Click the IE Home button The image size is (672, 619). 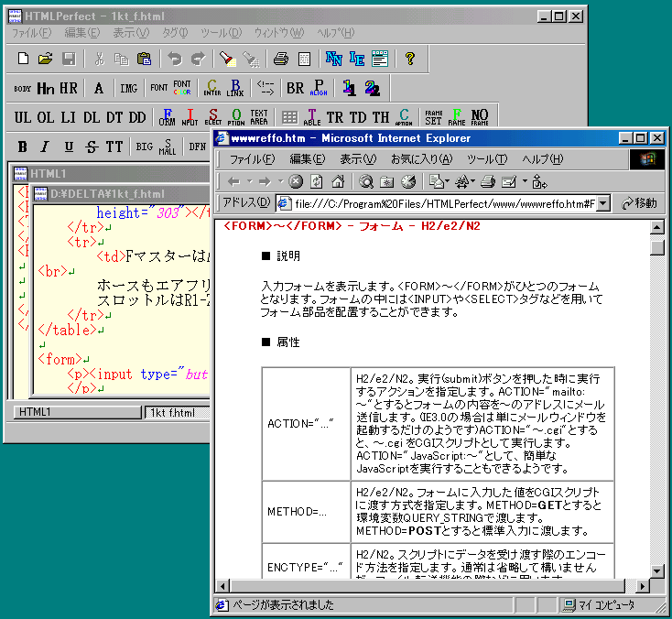[x=338, y=181]
